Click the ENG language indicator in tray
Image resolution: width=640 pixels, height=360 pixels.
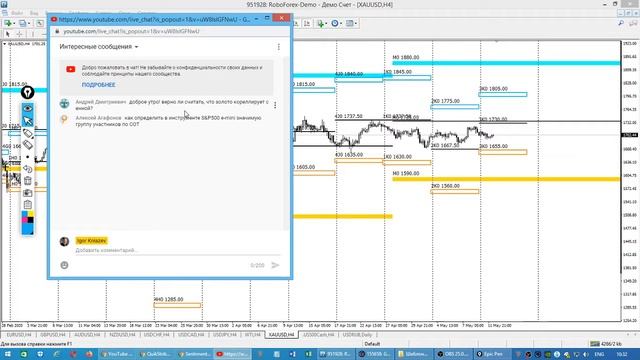599,354
